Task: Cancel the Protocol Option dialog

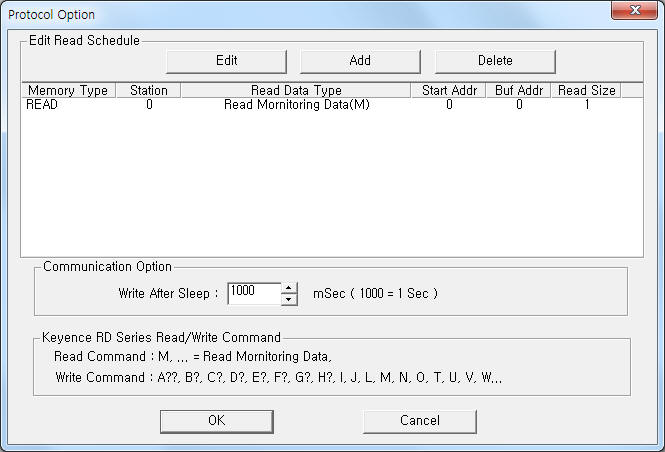Action: click(x=420, y=421)
